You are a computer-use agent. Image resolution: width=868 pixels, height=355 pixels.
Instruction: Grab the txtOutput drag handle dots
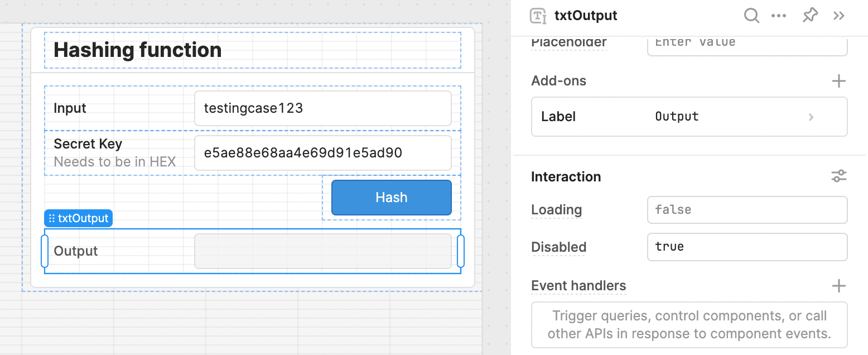(x=51, y=218)
